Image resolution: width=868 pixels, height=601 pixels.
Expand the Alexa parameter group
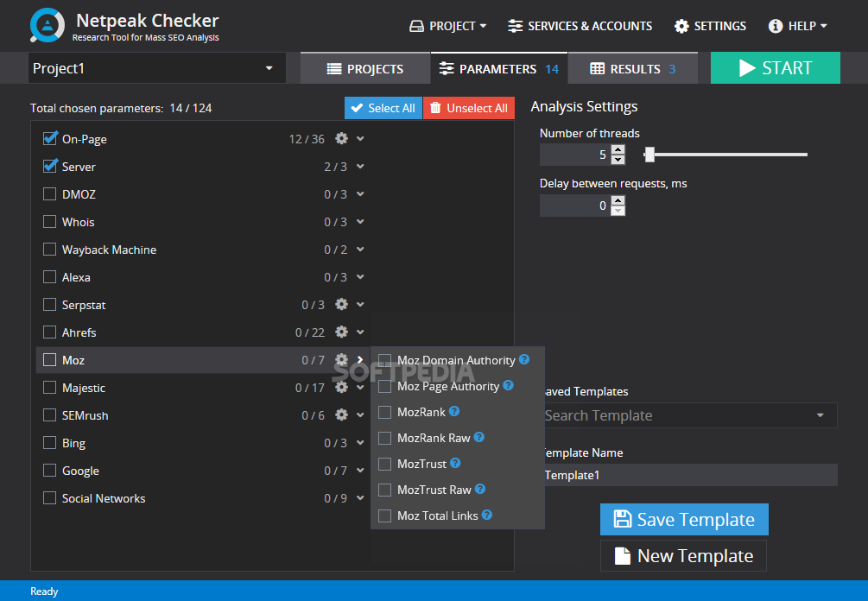[x=360, y=276]
